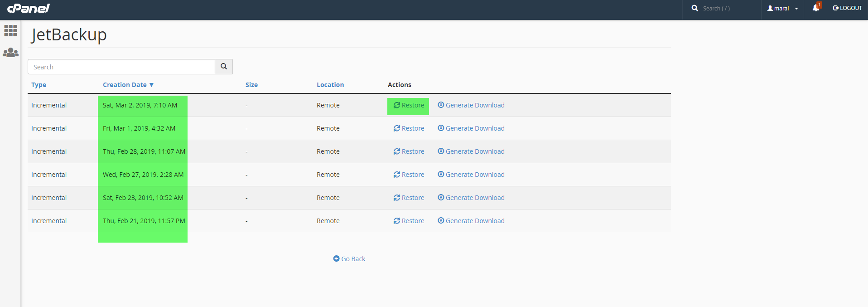Viewport: 868px width, 307px height.
Task: Click the Thu, Feb 21 row's restore icon
Action: pos(397,221)
